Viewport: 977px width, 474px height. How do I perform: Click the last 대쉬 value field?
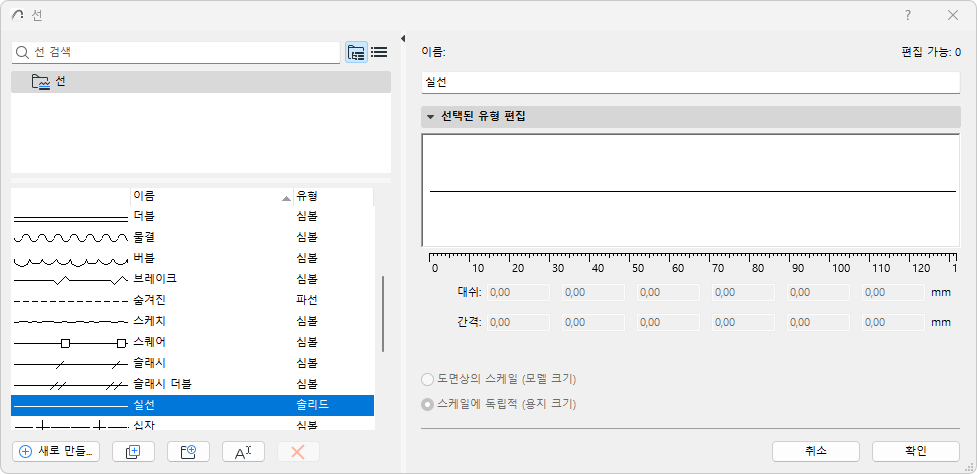click(894, 293)
